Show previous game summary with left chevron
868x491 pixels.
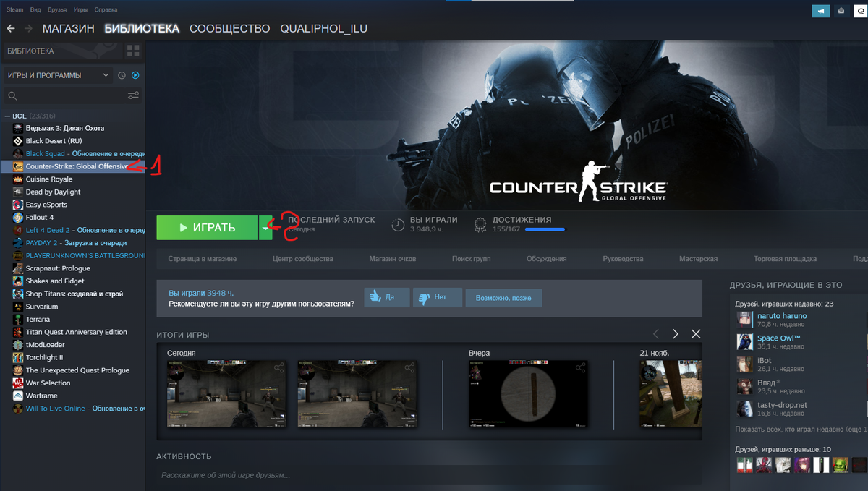point(656,334)
